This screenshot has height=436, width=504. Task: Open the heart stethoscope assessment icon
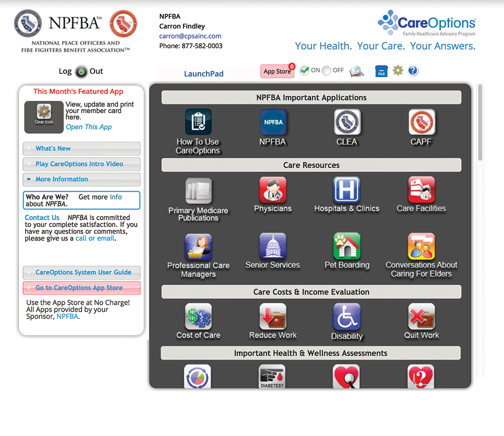(346, 376)
